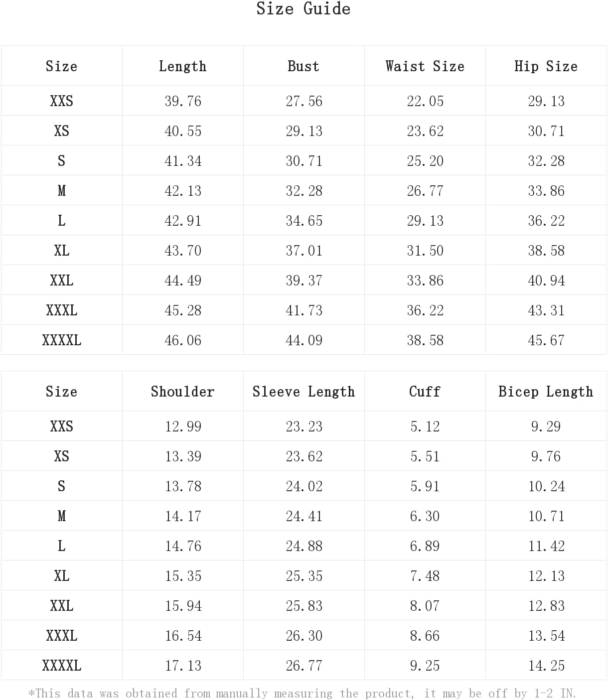
Task: Select the Waist Size column header
Action: point(425,66)
